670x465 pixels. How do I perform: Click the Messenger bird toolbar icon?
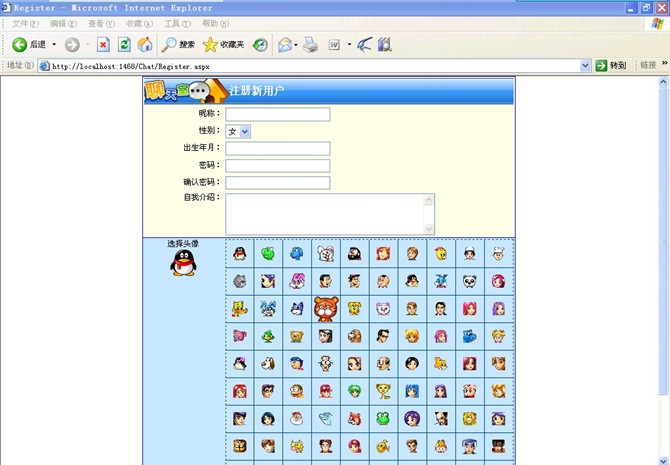tap(364, 44)
